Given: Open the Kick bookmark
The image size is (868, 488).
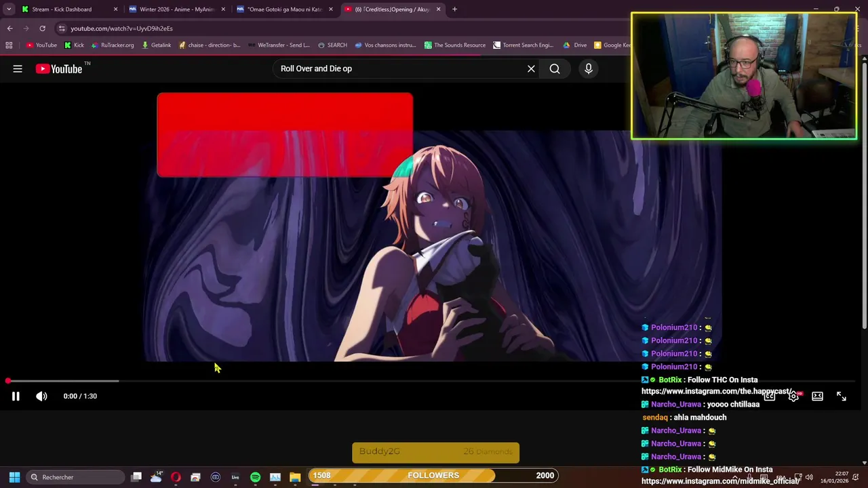Looking at the screenshot, I should point(74,45).
